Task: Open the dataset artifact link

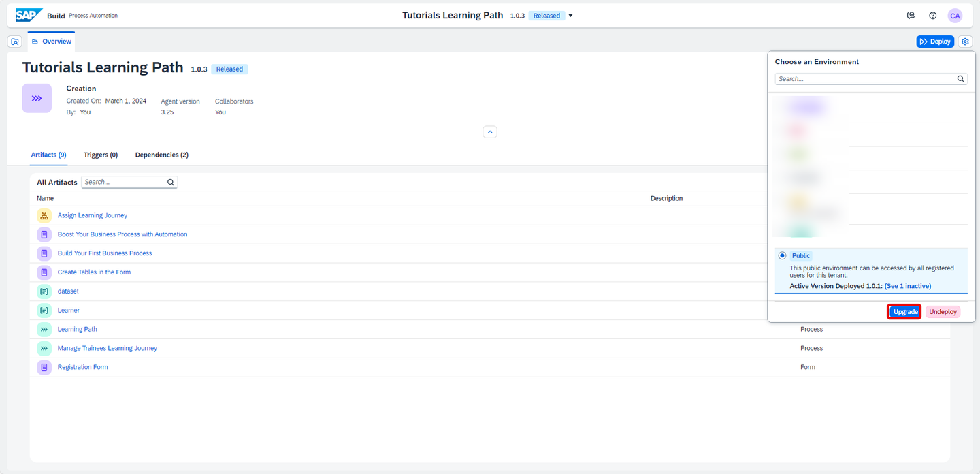Action: (x=68, y=291)
